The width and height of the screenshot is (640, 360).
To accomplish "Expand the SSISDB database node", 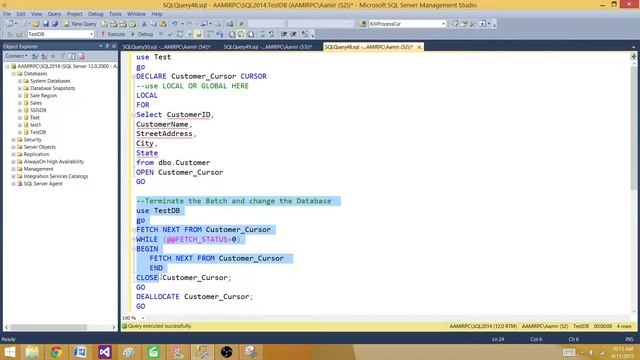I will click(x=20, y=111).
